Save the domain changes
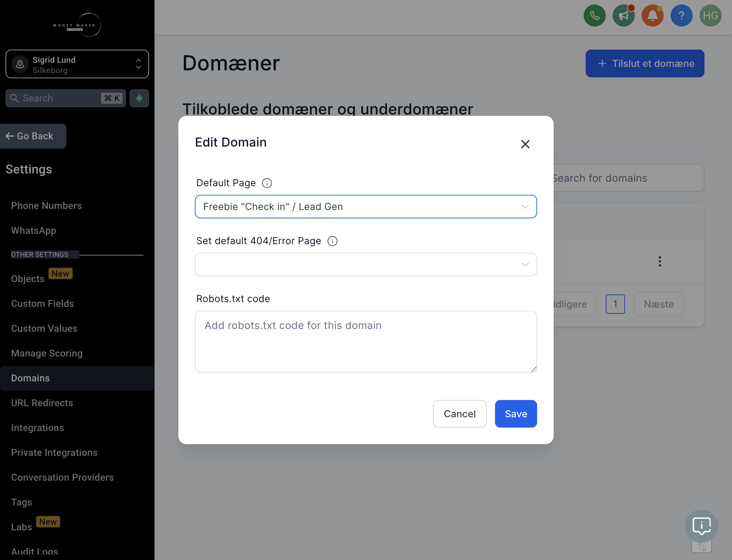Screen dimensions: 732x560 (x=516, y=414)
